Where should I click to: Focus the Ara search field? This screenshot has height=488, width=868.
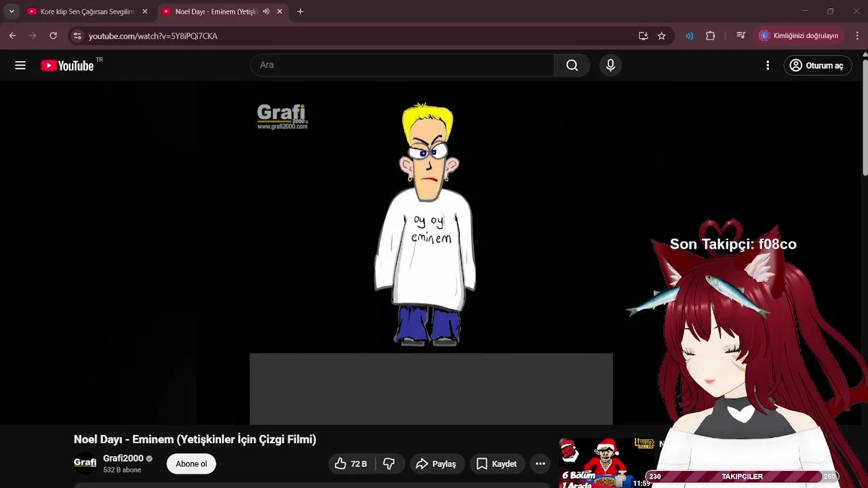pyautogui.click(x=403, y=65)
